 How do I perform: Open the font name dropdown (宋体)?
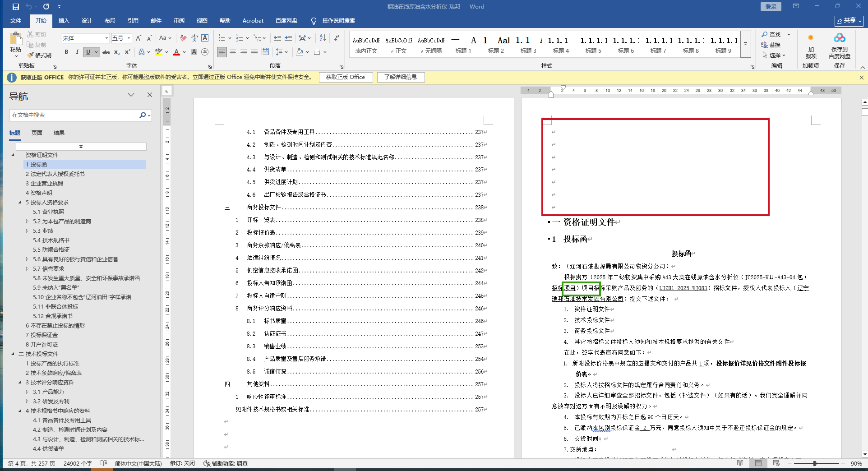tap(106, 38)
